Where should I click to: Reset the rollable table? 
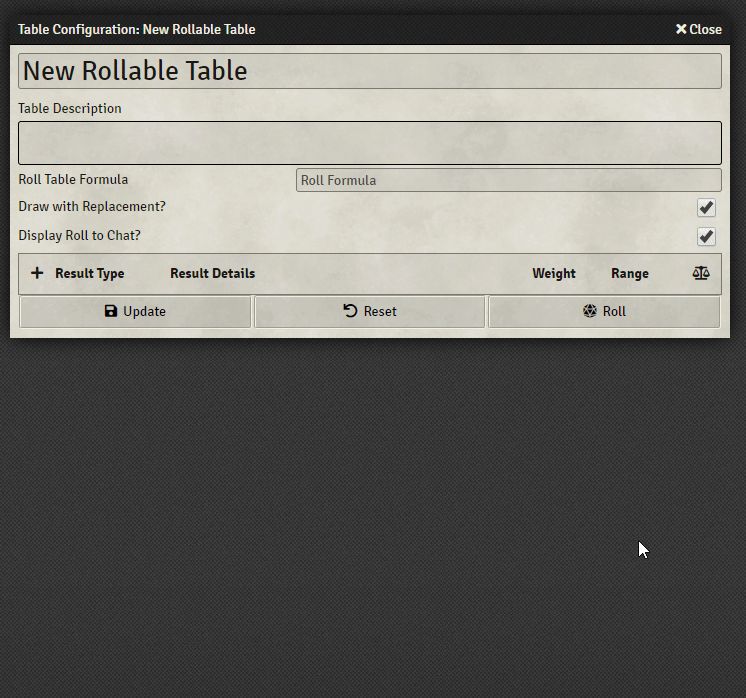(x=370, y=312)
